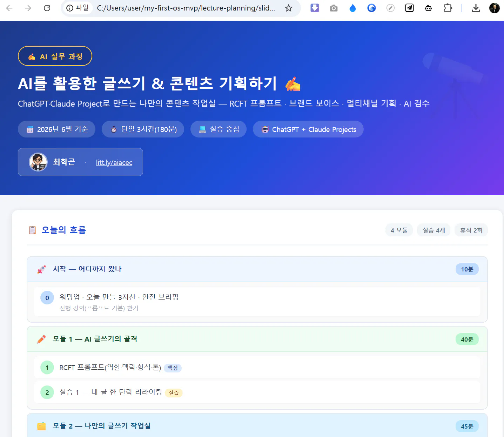Click the writing-hand emoji after the title
The height and width of the screenshot is (437, 504).
click(293, 84)
